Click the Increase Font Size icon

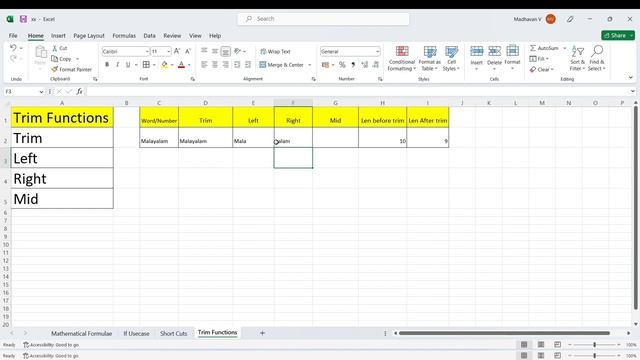[x=177, y=51]
